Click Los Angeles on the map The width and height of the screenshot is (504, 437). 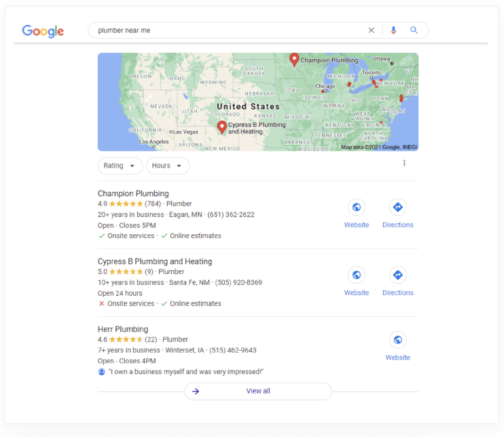(x=154, y=142)
